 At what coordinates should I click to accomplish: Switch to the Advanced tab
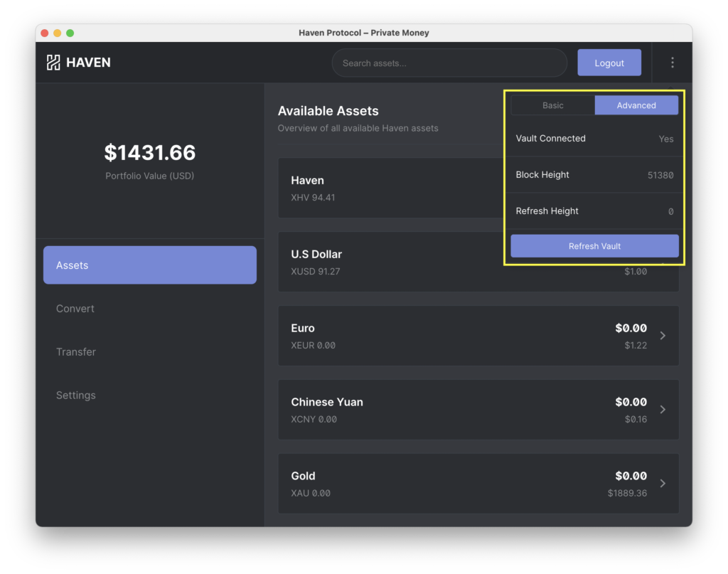tap(636, 105)
